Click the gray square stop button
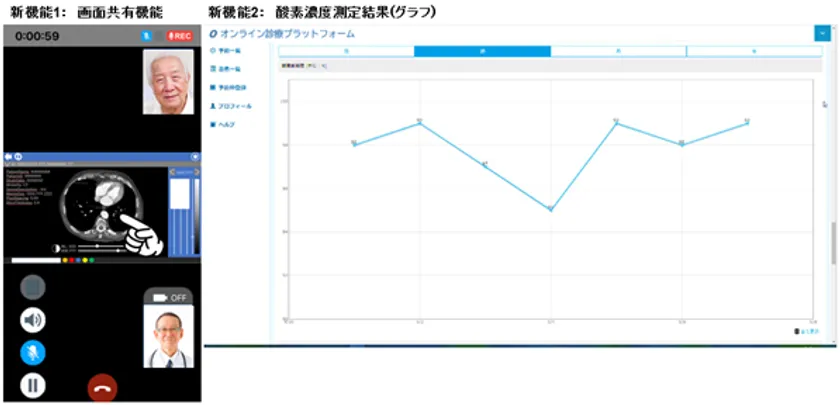 (33, 287)
